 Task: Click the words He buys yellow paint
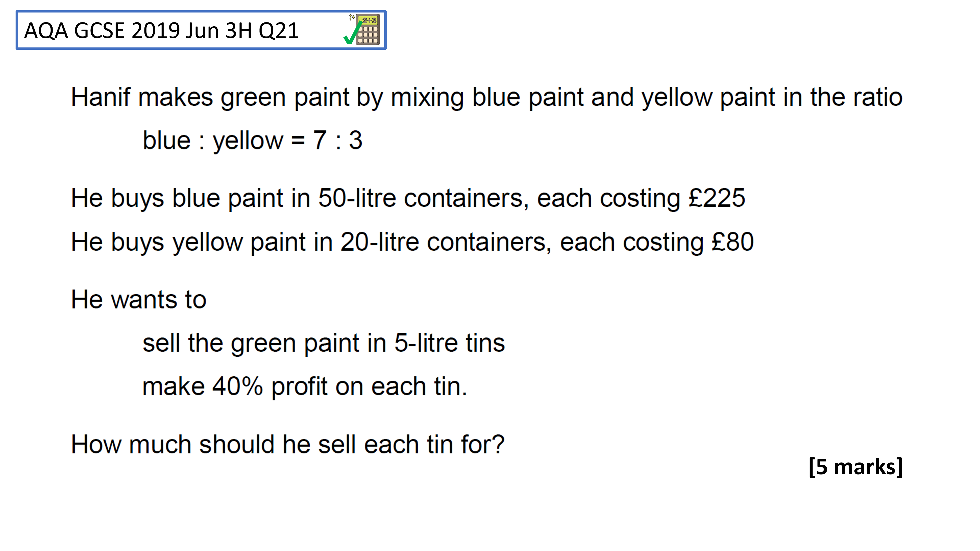coord(188,242)
